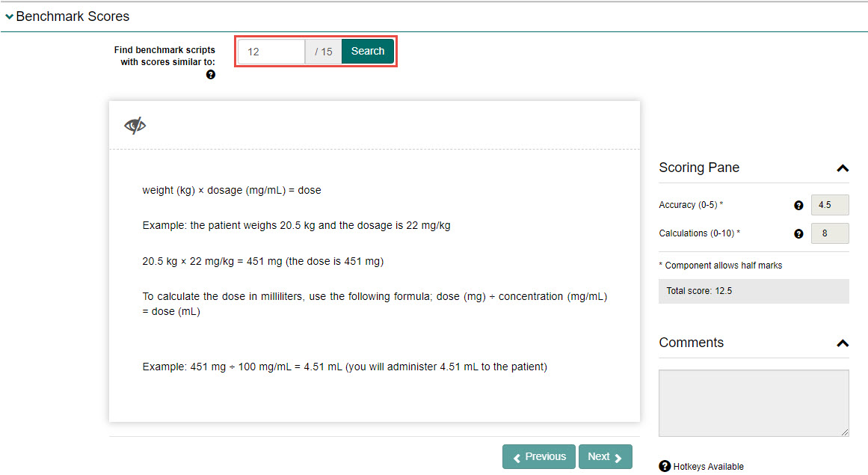Click the benchmark score search input field
868x475 pixels.
[271, 52]
